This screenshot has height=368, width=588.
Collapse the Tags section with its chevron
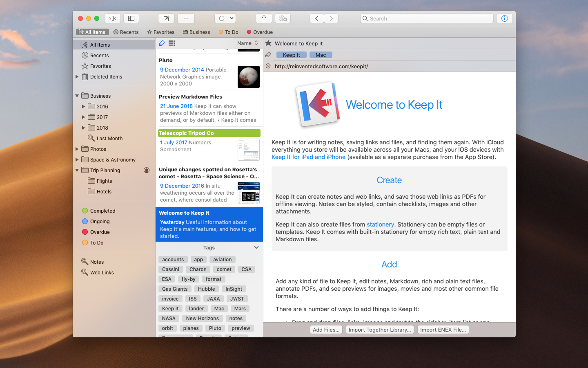[256, 247]
